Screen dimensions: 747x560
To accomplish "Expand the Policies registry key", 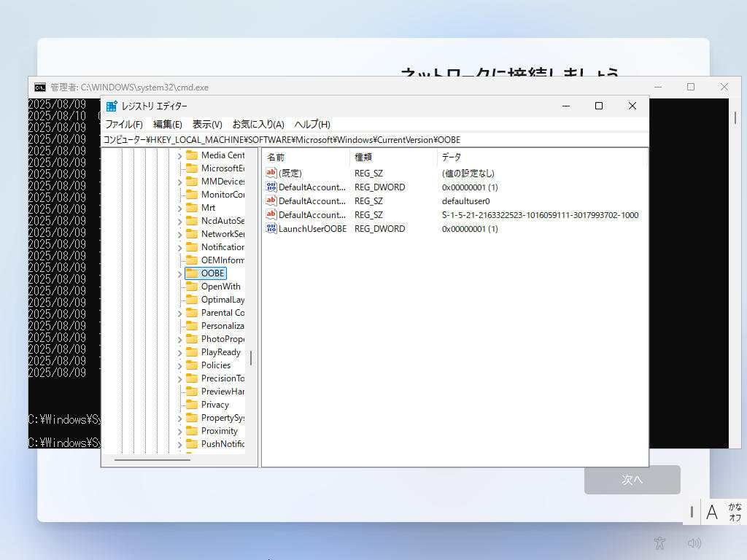I will point(179,366).
